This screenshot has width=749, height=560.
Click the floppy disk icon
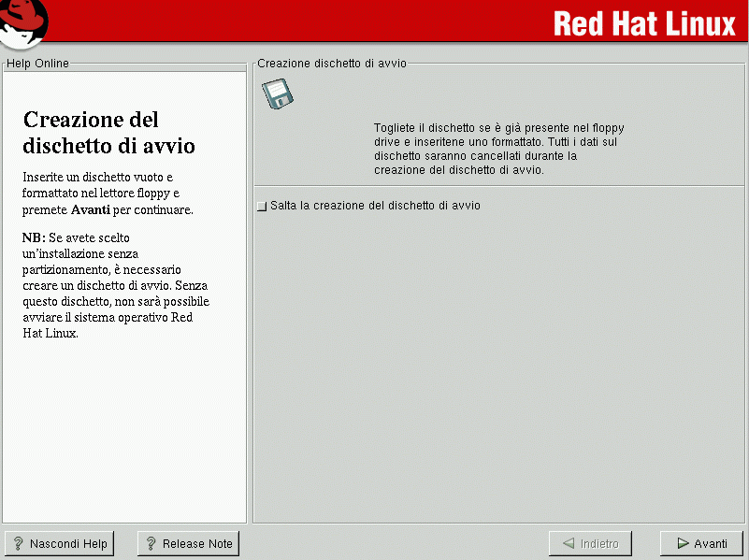pyautogui.click(x=277, y=94)
